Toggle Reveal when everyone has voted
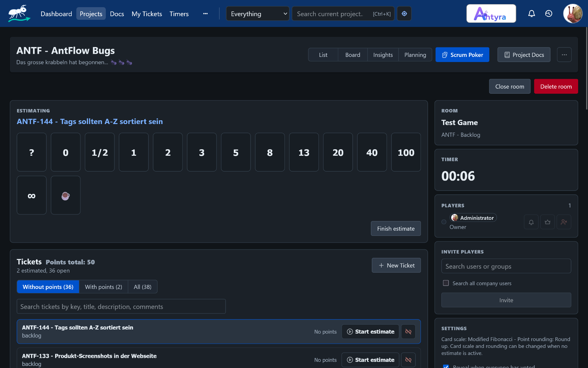 point(446,367)
